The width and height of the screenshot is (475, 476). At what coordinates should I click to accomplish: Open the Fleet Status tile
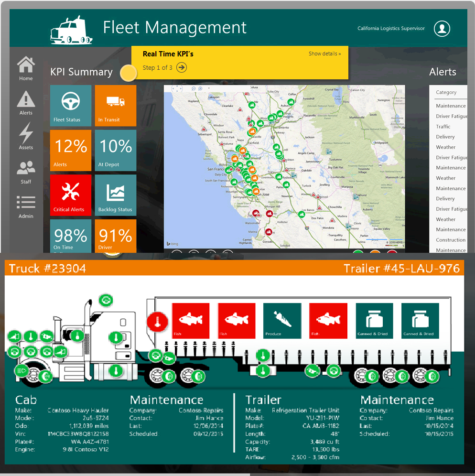pyautogui.click(x=71, y=105)
